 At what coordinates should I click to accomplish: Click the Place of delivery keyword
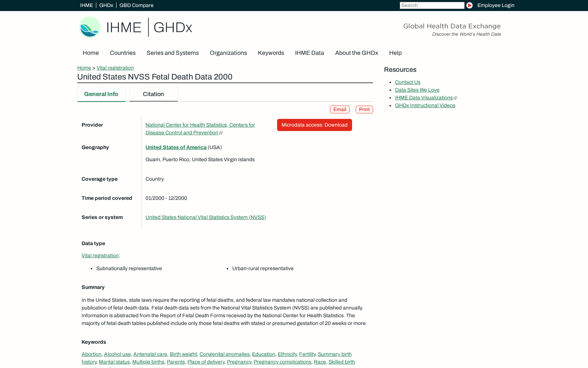click(206, 362)
